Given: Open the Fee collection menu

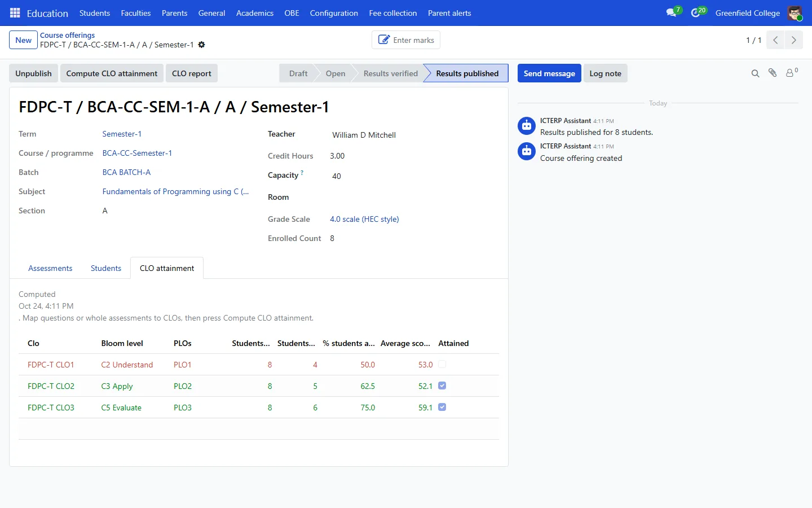Looking at the screenshot, I should point(393,13).
